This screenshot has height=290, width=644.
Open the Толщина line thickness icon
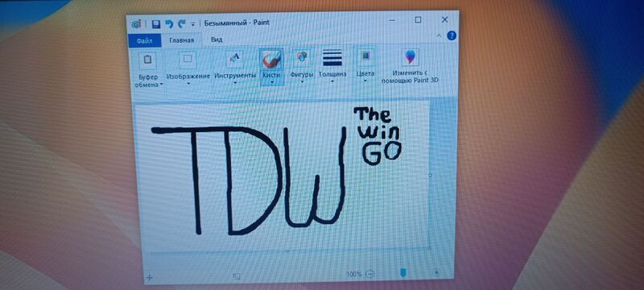pos(332,58)
